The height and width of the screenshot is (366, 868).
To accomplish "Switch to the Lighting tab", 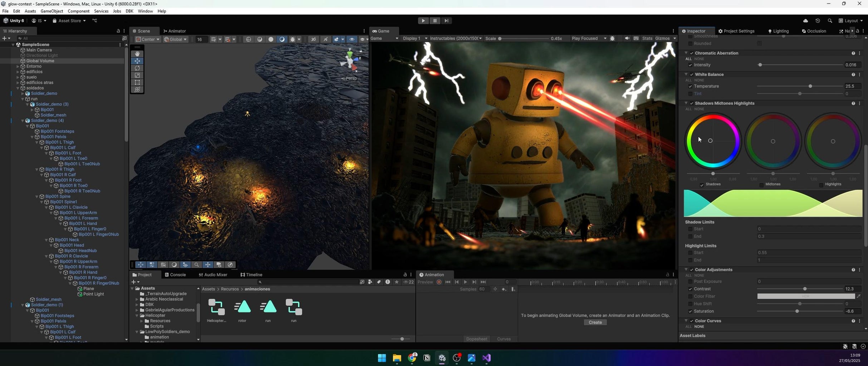I will coord(778,31).
